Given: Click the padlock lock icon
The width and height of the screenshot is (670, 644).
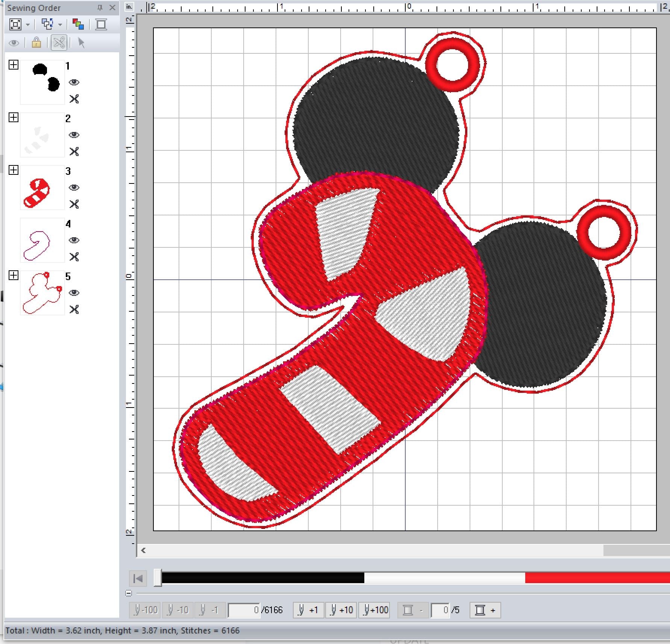Looking at the screenshot, I should coord(36,43).
